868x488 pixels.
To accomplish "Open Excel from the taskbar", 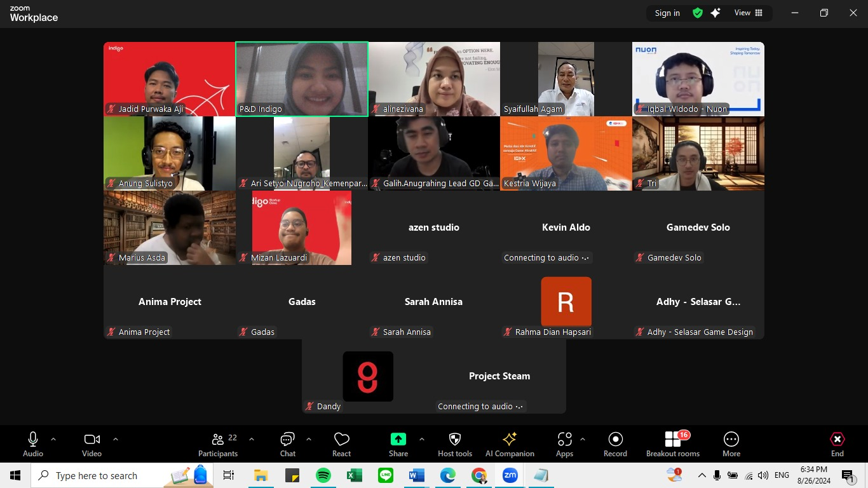I will tap(355, 475).
